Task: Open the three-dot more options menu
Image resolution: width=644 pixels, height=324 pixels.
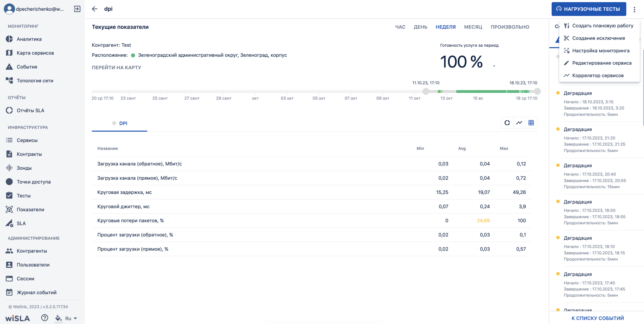Action: click(x=634, y=9)
